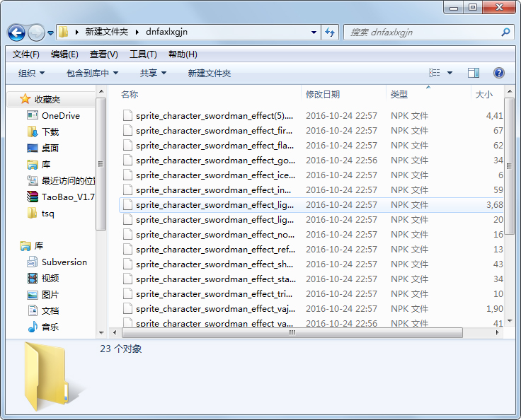This screenshot has width=521, height=420.
Task: Open the 组织 dropdown
Action: (31, 73)
